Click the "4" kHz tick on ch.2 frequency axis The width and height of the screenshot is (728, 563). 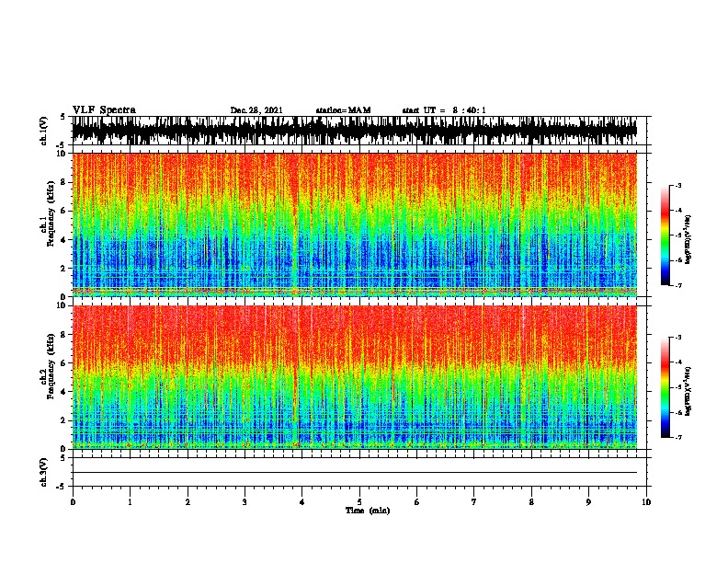(64, 392)
